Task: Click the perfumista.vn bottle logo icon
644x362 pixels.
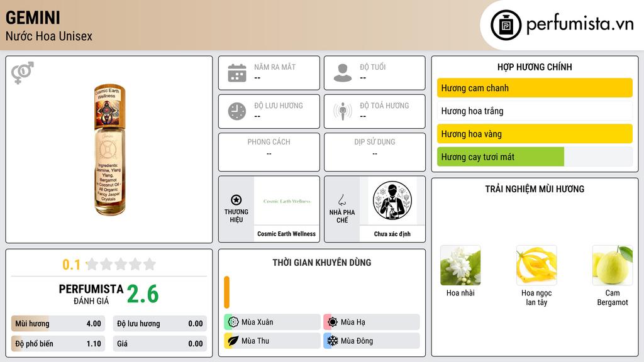Action: (x=506, y=25)
